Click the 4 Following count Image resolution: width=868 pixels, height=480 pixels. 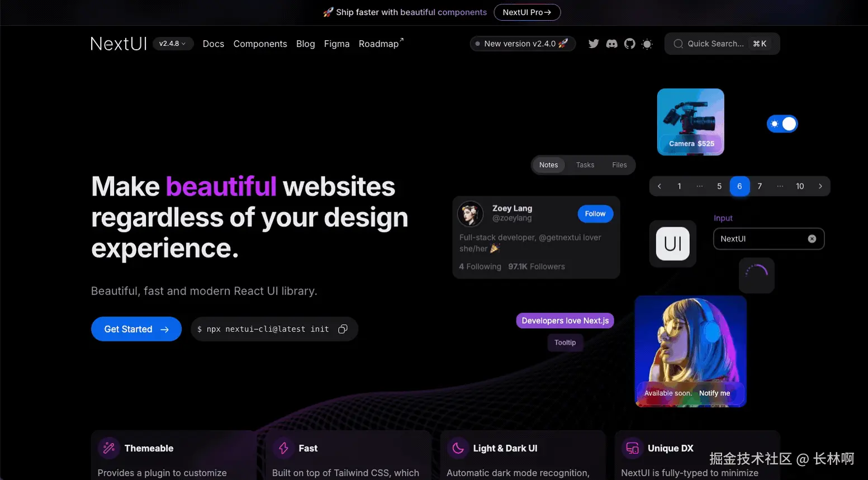(x=480, y=267)
